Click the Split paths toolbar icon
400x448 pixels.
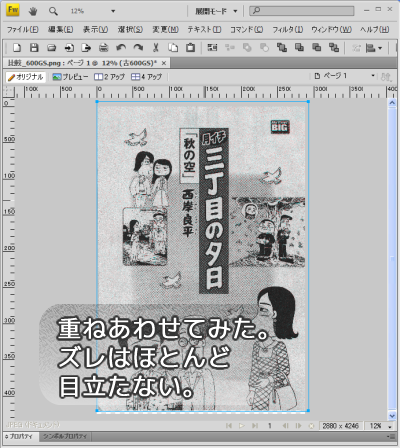pos(264,48)
